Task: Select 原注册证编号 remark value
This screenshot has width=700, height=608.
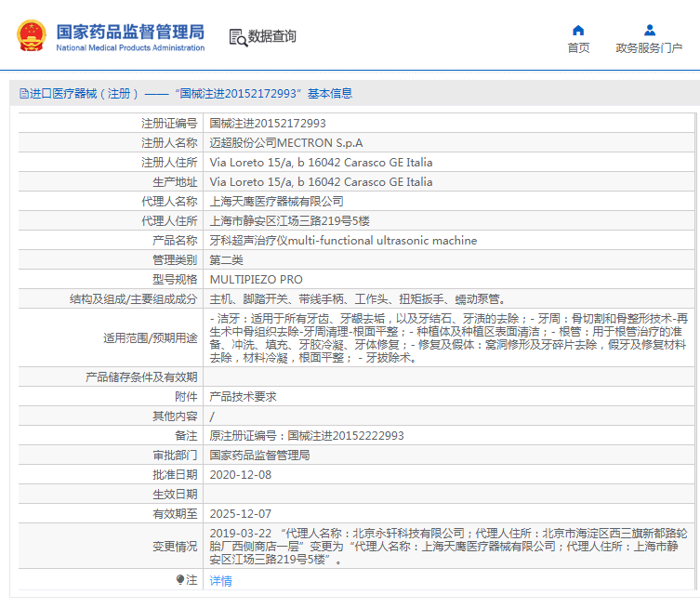Action: point(307,436)
